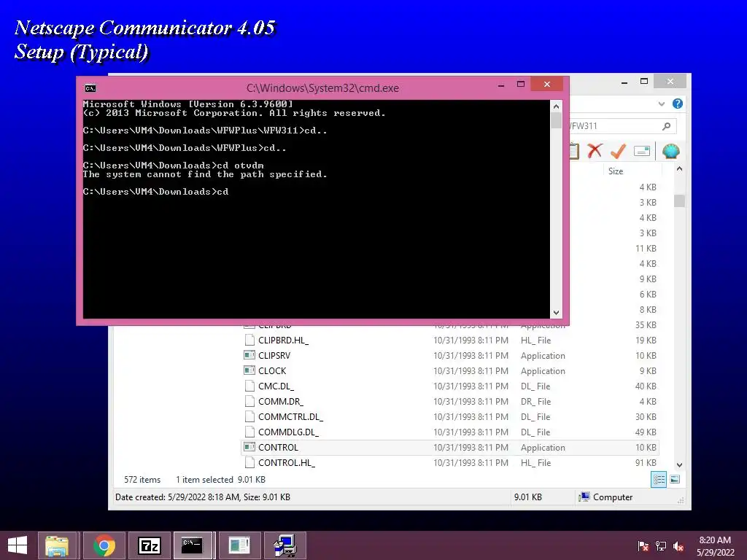This screenshot has width=747, height=560.
Task: Open File Explorer from the taskbar
Action: pyautogui.click(x=57, y=545)
